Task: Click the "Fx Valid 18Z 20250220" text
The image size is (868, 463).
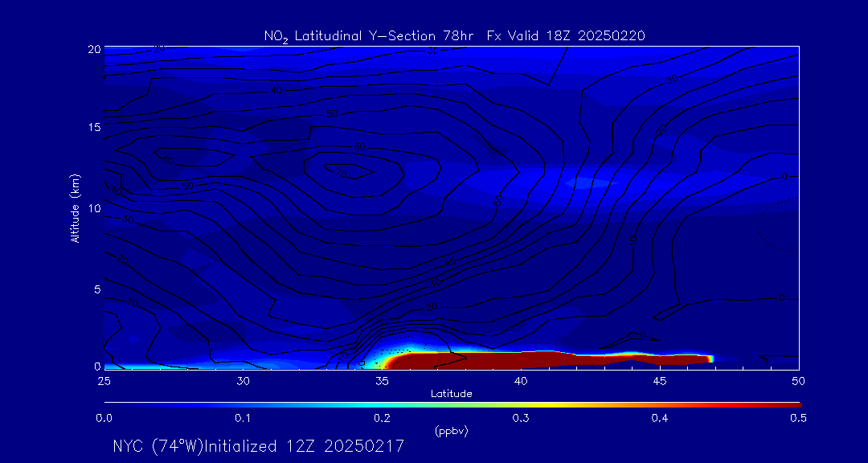Action: point(567,36)
